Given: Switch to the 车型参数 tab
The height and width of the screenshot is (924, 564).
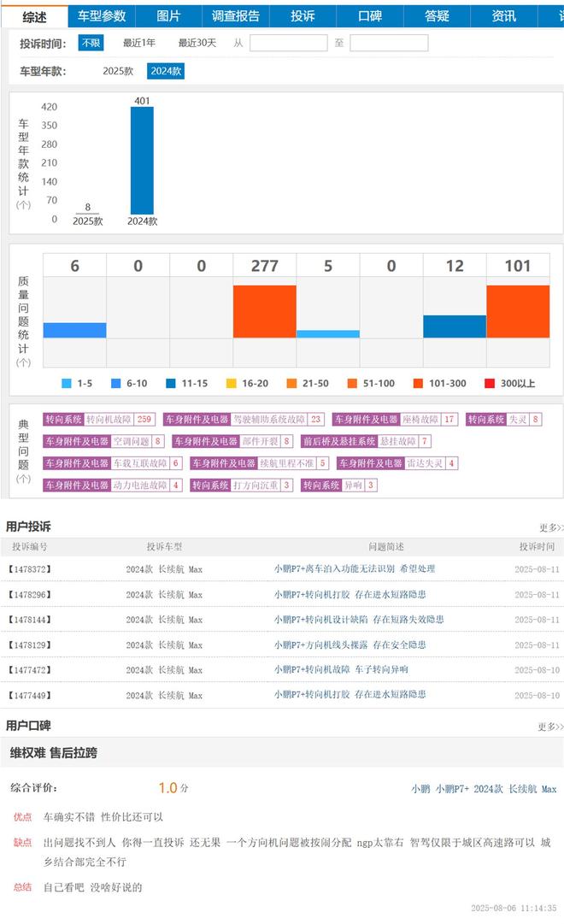Looking at the screenshot, I should [102, 16].
